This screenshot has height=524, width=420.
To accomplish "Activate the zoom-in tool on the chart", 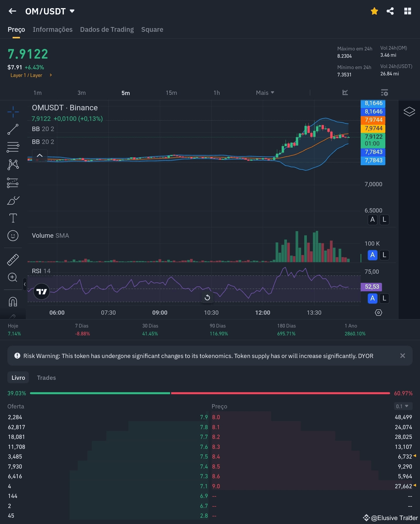I will 13,277.
